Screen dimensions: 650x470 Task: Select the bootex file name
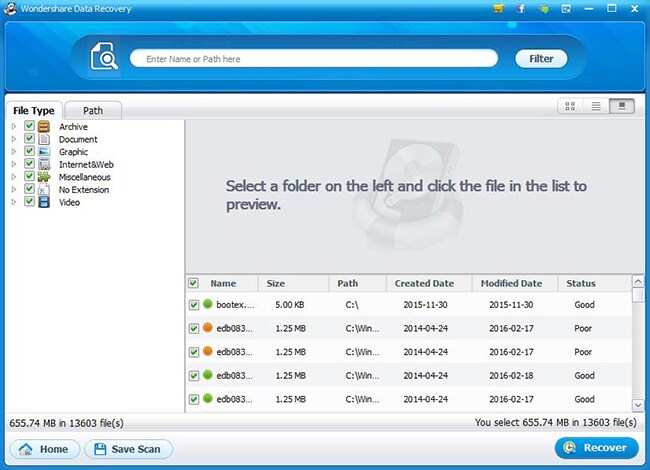235,305
